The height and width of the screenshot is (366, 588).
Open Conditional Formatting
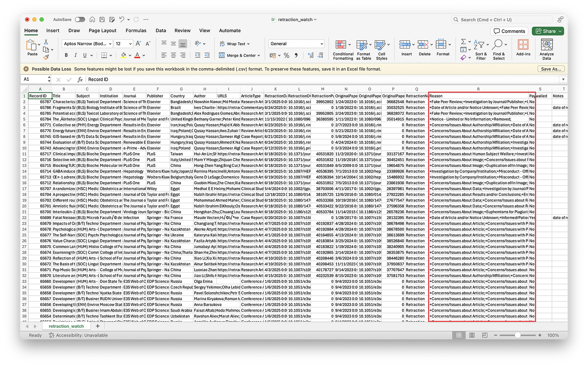click(343, 50)
